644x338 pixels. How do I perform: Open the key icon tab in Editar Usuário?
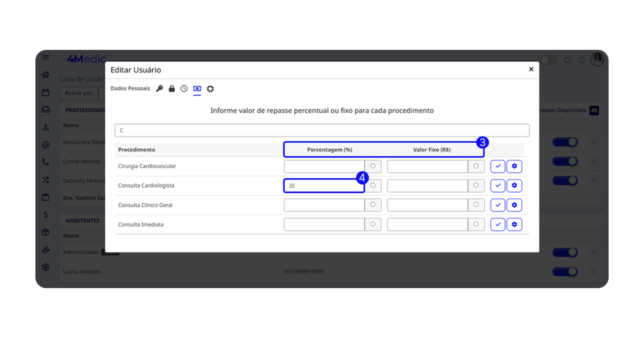pyautogui.click(x=160, y=89)
